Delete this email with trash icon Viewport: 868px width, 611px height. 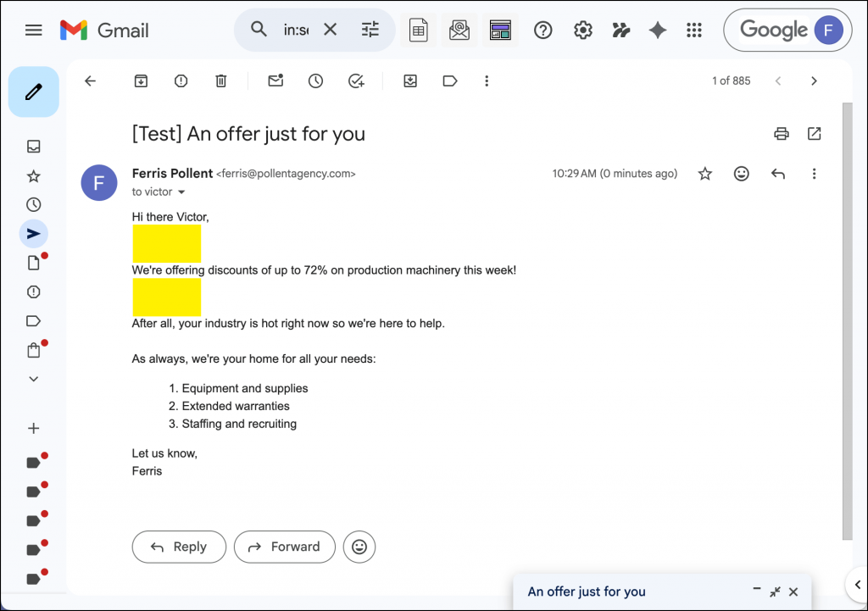[221, 81]
